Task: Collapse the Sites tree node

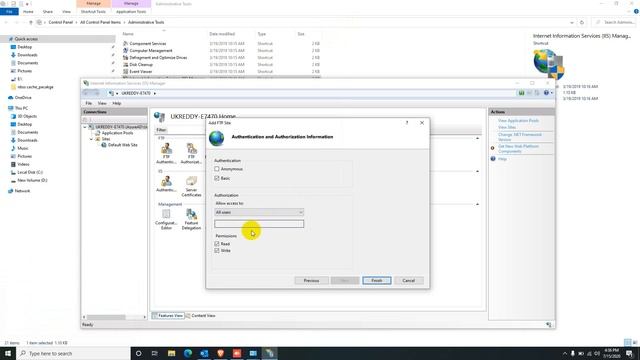Action: pos(91,139)
